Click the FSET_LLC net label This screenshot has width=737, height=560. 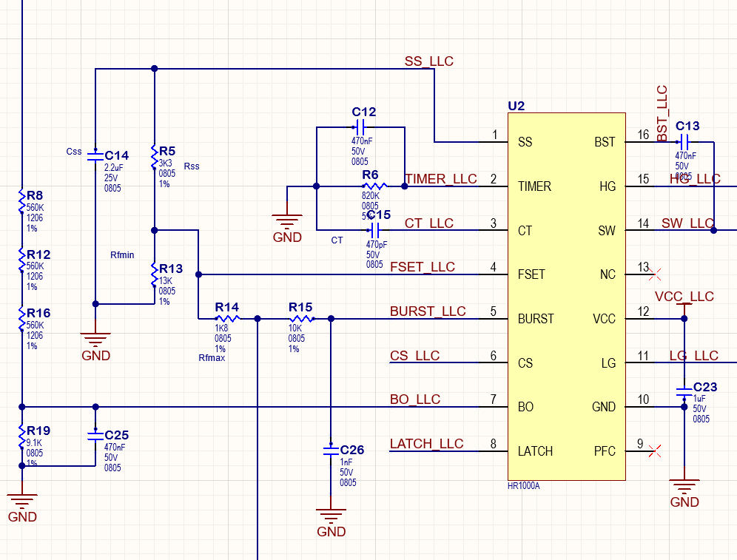423,267
